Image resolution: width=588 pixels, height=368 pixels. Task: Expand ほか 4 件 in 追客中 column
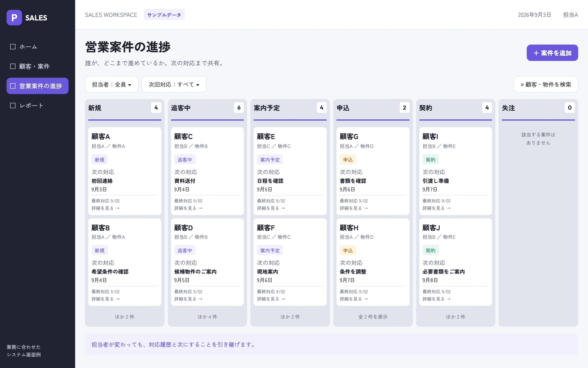click(x=207, y=317)
